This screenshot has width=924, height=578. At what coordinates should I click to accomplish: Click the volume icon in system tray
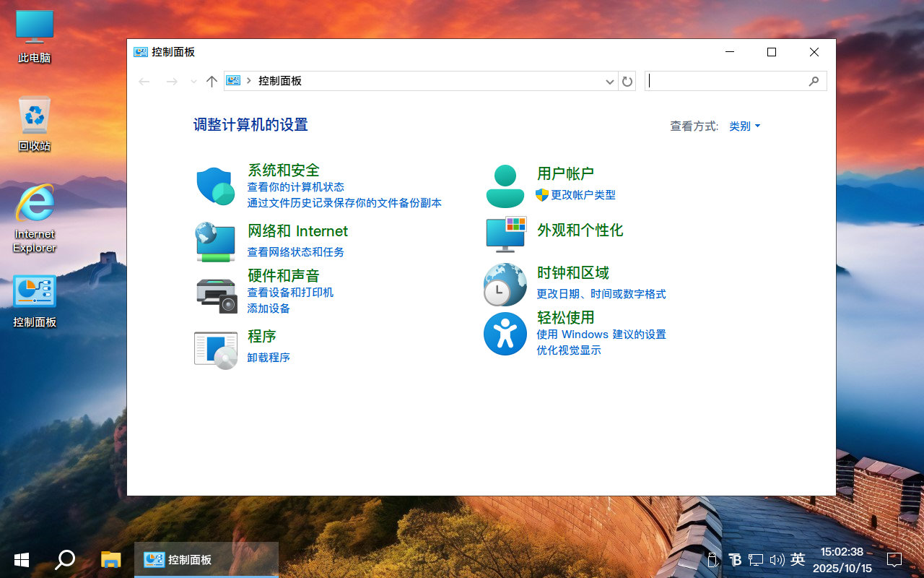click(x=777, y=559)
